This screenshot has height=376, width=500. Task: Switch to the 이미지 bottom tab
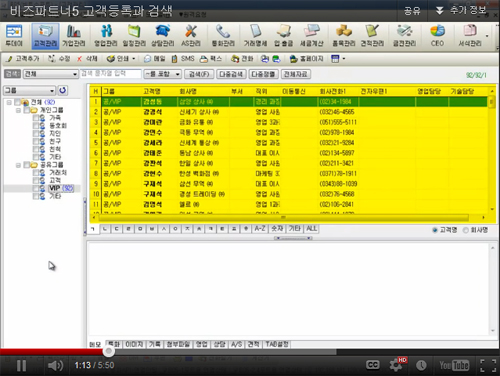point(134,344)
